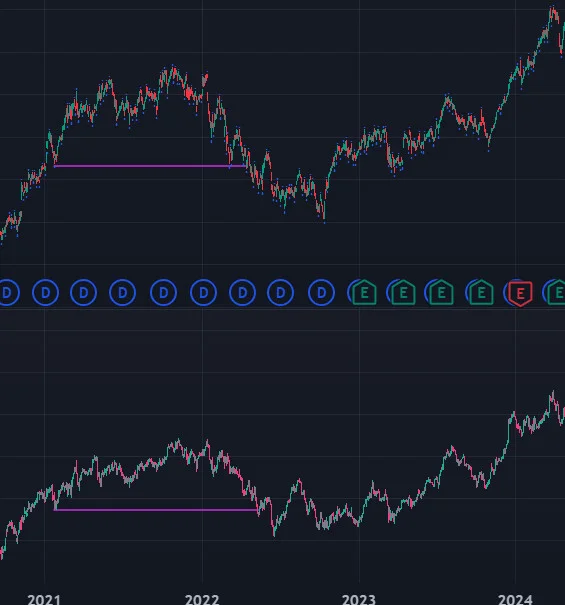Open the dividend marker at the 2021 gridline

(x=46, y=292)
